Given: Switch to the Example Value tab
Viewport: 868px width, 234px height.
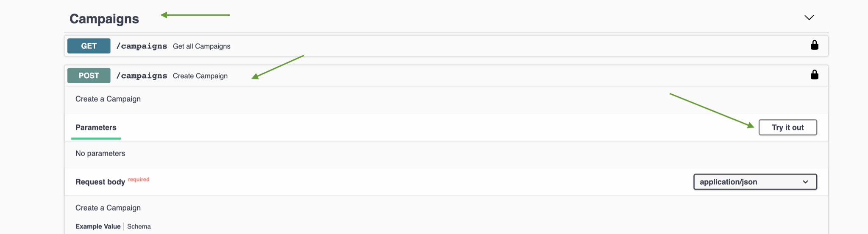Looking at the screenshot, I should tap(98, 226).
